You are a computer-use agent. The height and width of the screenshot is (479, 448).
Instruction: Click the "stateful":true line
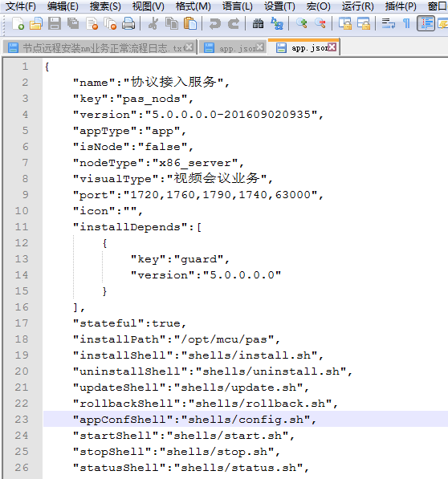click(x=129, y=323)
